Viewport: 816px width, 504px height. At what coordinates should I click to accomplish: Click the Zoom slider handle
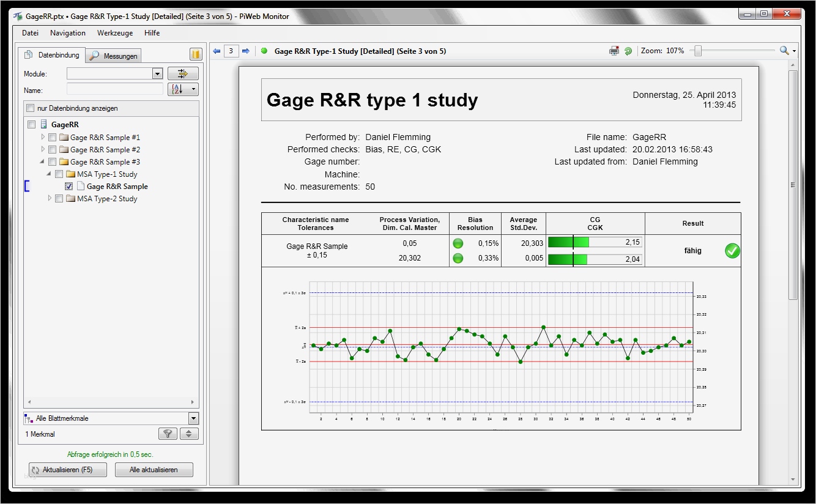click(697, 51)
